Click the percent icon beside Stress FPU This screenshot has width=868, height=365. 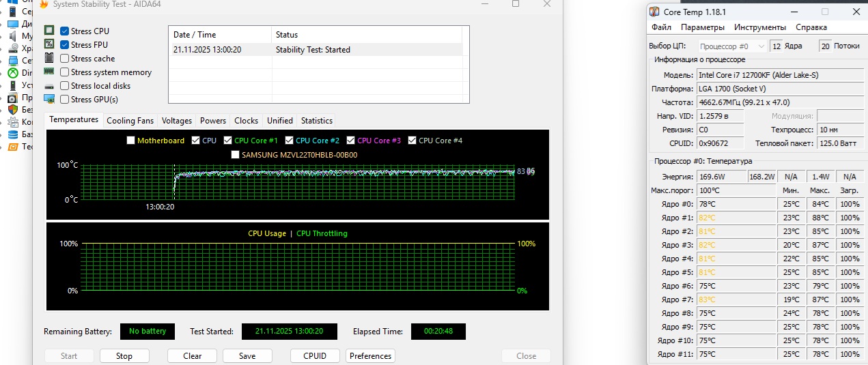click(49, 44)
